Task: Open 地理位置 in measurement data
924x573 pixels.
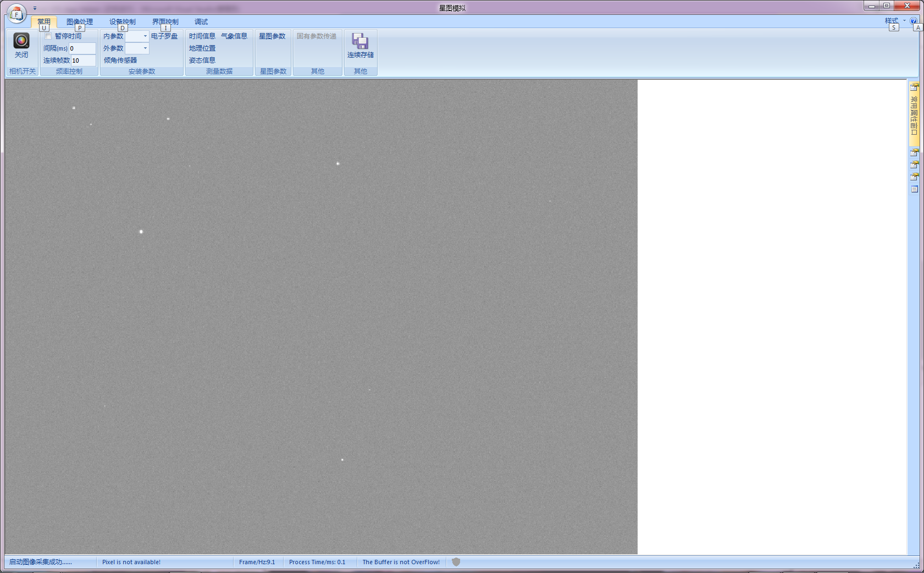Action: (x=202, y=48)
